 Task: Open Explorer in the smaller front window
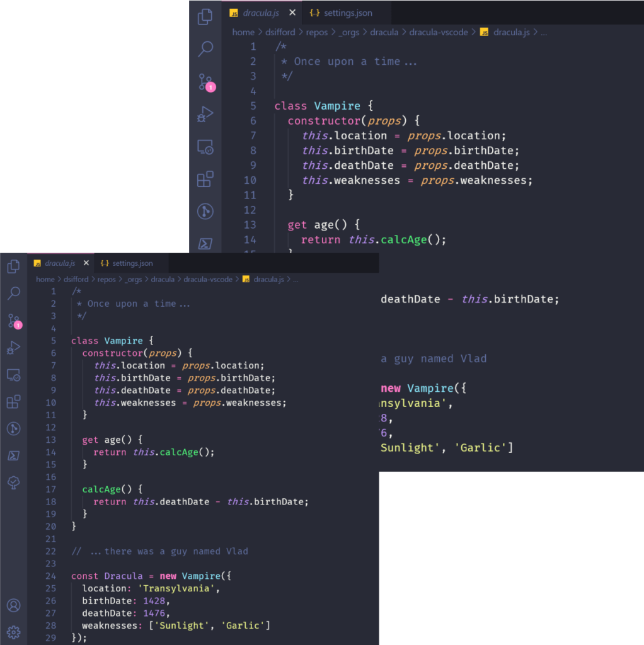13,267
